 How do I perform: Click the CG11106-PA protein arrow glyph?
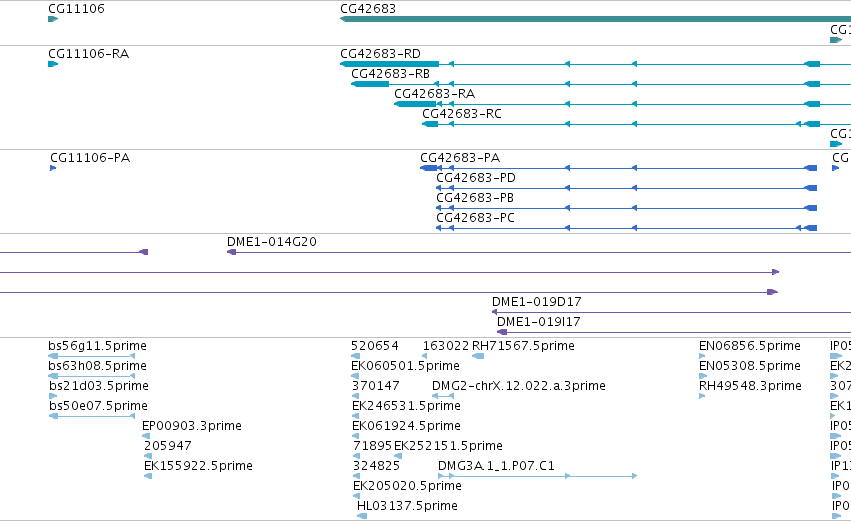point(53,168)
